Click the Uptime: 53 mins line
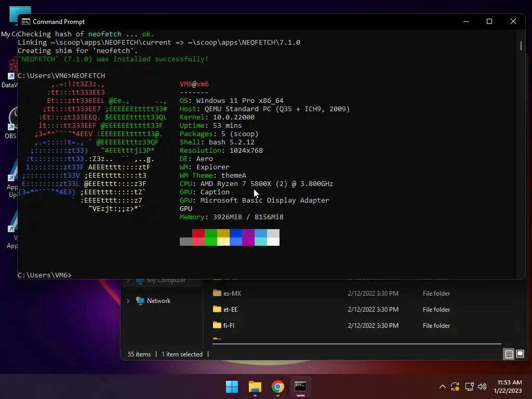 click(x=210, y=126)
